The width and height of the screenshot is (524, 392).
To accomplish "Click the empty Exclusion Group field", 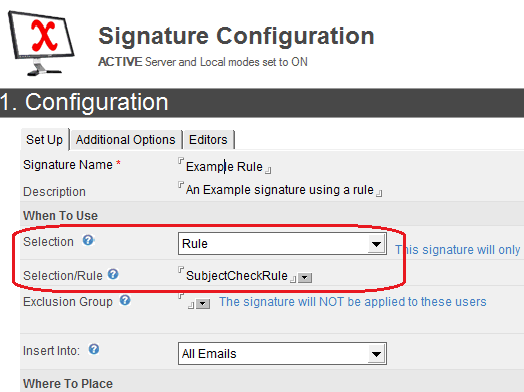I will click(186, 301).
